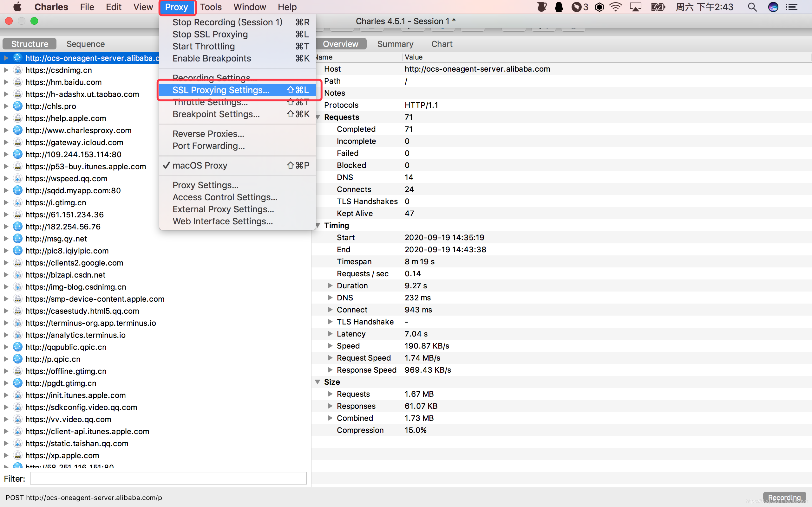Enable Enable Breakpoints option
Image resolution: width=812 pixels, height=507 pixels.
212,58
